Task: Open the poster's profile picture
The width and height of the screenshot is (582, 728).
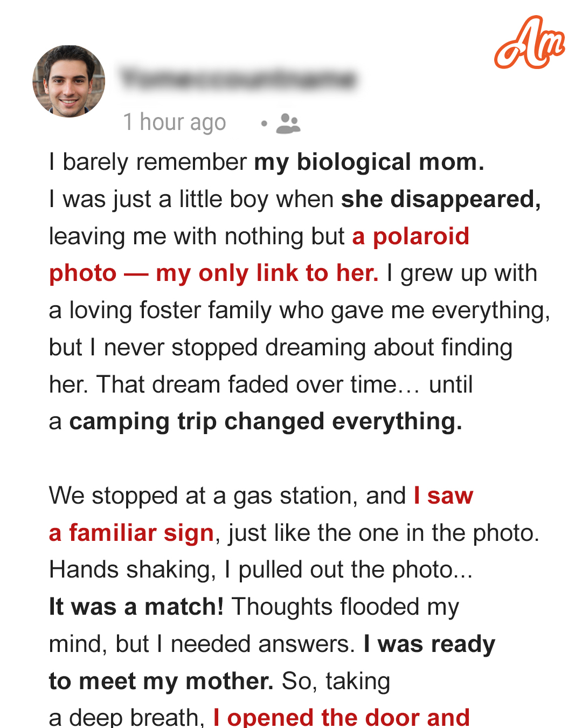Action: click(x=69, y=81)
